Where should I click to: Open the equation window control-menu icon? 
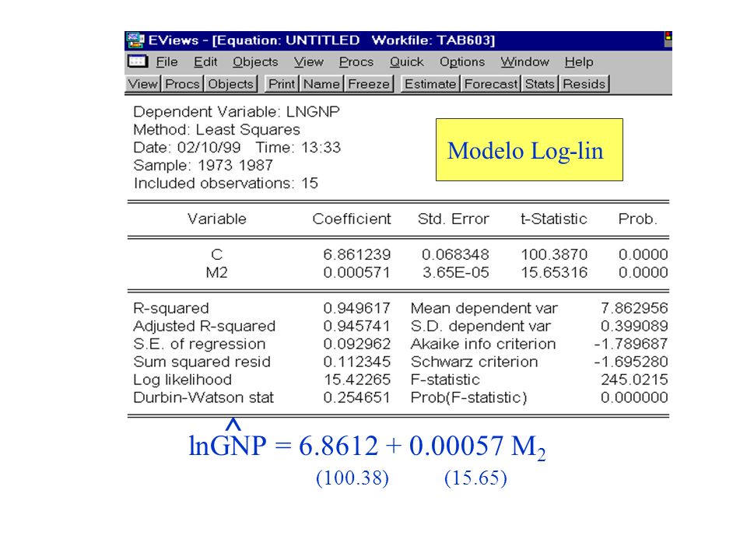click(x=137, y=62)
